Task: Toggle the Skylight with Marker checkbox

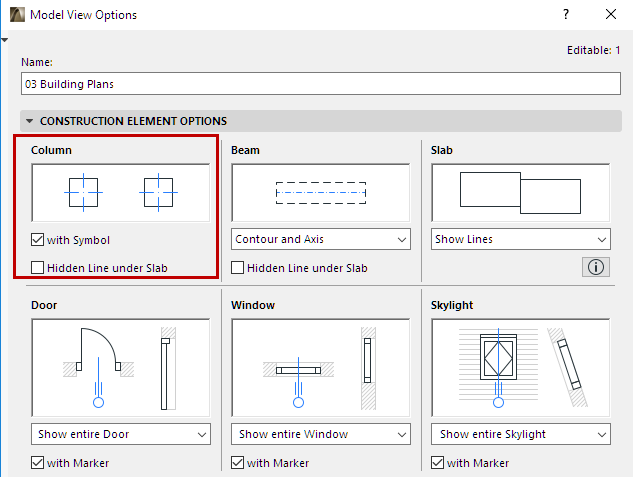Action: (438, 463)
